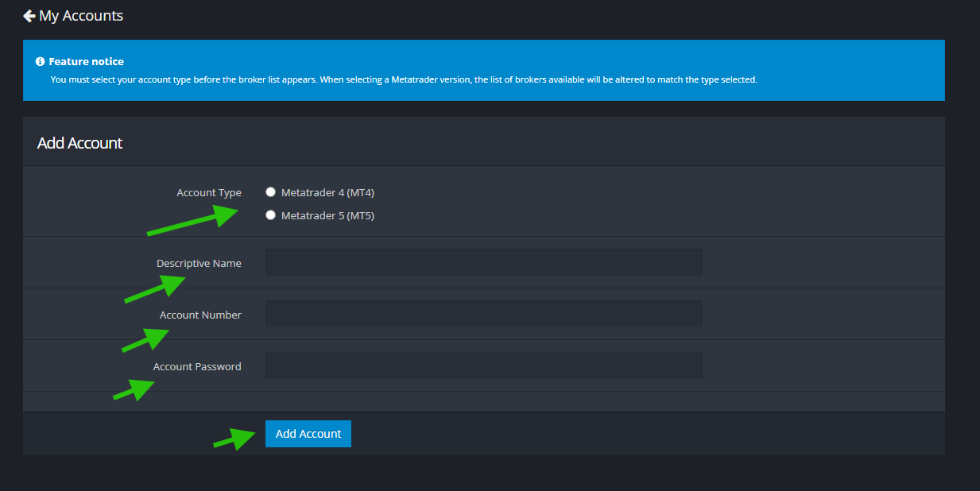This screenshot has width=980, height=491.
Task: Select the Metatrader 4 (MT4) radio button
Action: tap(271, 192)
